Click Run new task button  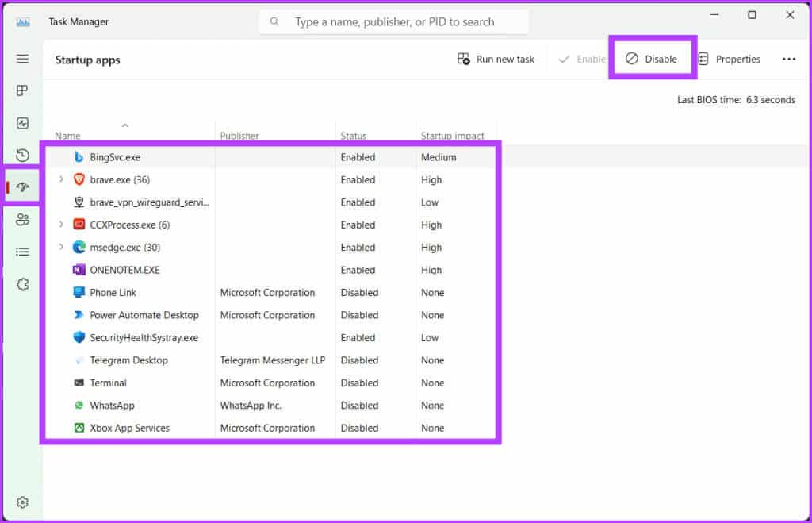coord(496,59)
